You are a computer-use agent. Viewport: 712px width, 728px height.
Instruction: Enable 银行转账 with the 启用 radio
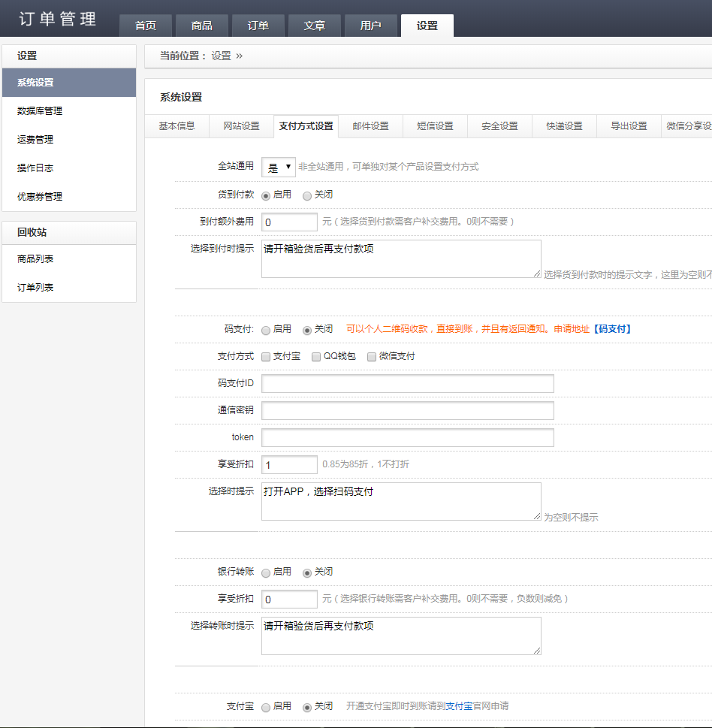(266, 572)
